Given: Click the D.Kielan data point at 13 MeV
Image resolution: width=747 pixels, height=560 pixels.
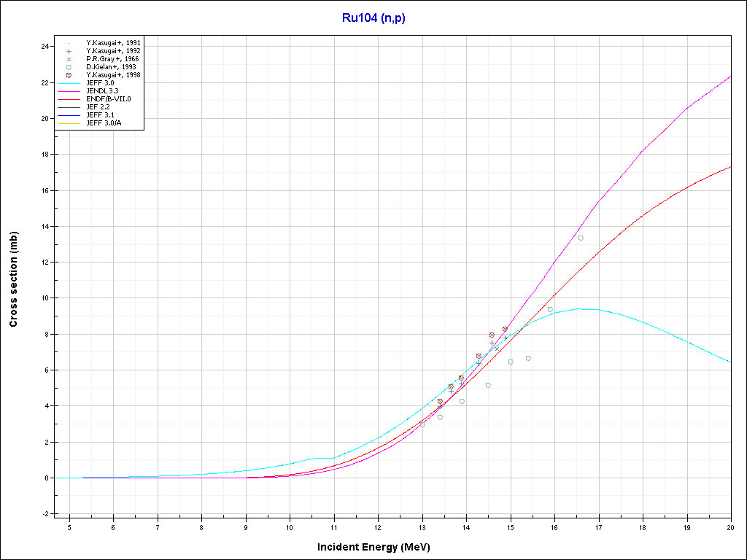Looking at the screenshot, I should coord(422,424).
